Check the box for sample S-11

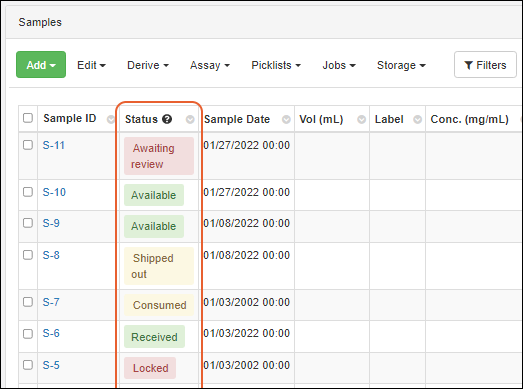pyautogui.click(x=28, y=145)
